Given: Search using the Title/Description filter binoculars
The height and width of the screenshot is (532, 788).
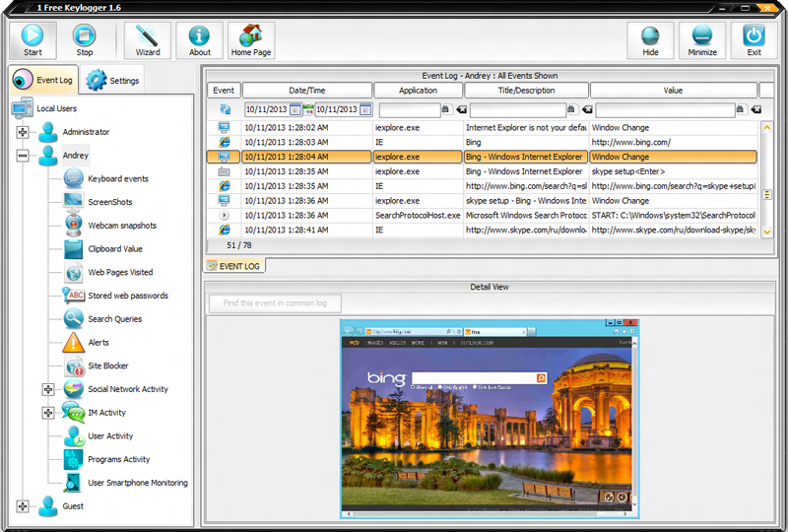Looking at the screenshot, I should coord(571,109).
